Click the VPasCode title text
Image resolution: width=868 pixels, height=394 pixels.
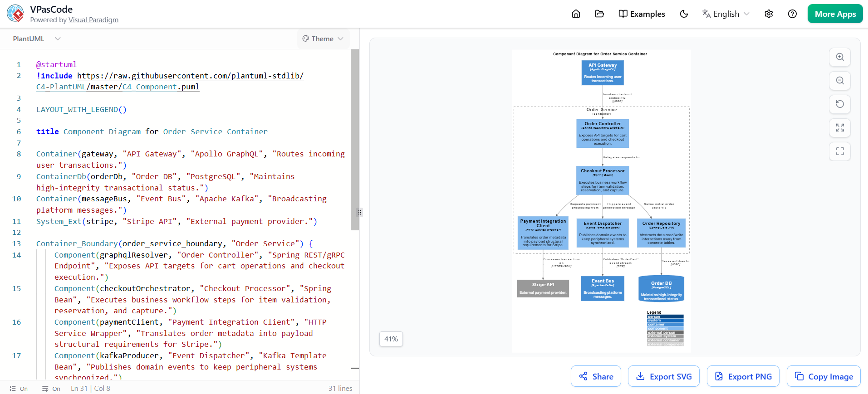click(x=51, y=10)
